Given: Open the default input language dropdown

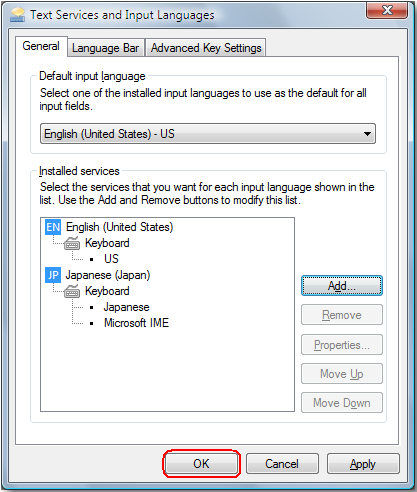Looking at the screenshot, I should click(x=208, y=134).
